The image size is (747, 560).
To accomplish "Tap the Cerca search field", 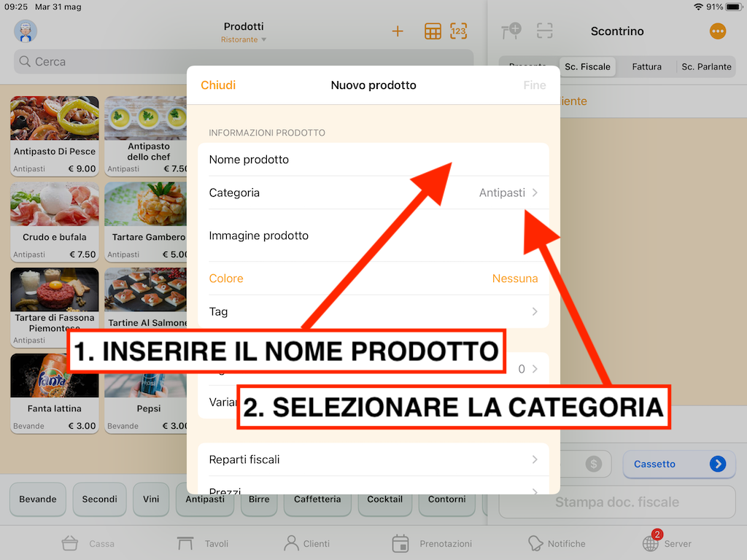I will point(244,61).
